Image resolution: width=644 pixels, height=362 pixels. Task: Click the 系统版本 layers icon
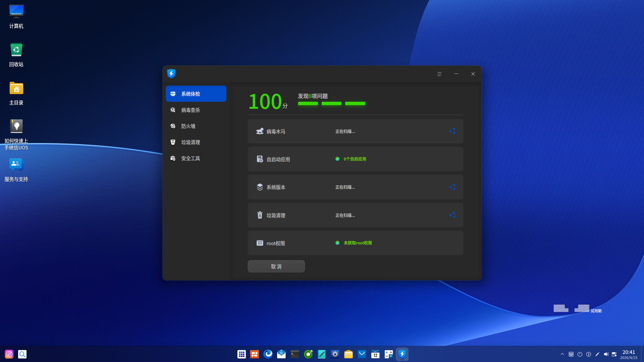(x=260, y=187)
